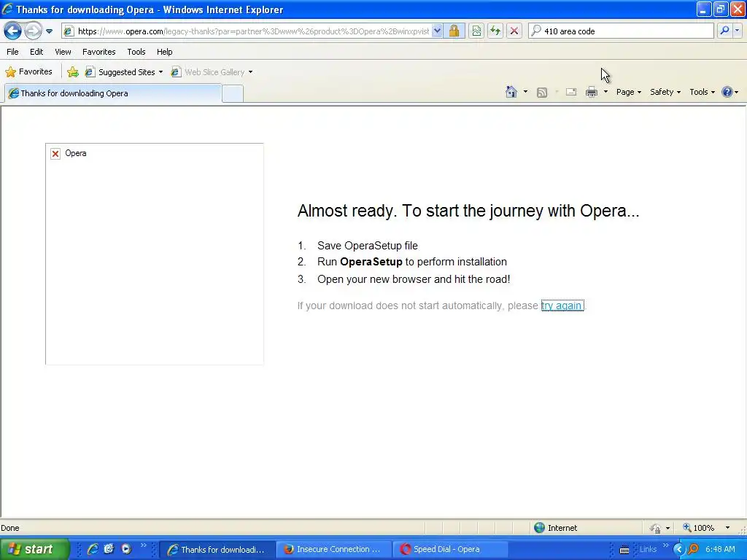The height and width of the screenshot is (560, 747).
Task: Click the Protected Mode status icon
Action: pyautogui.click(x=656, y=528)
